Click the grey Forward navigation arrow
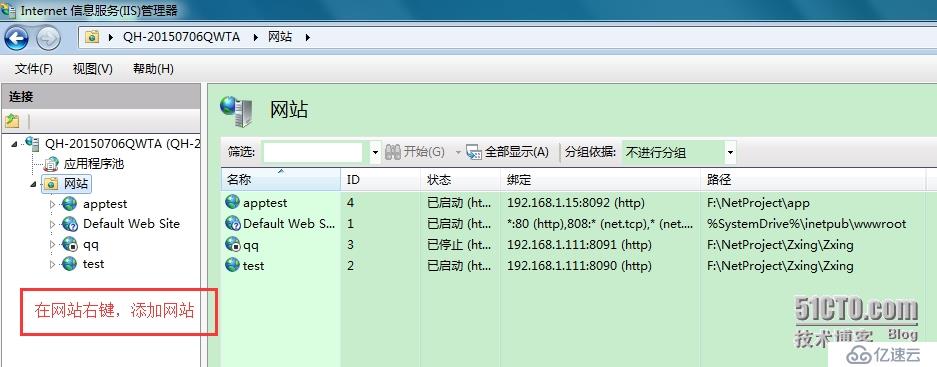Image resolution: width=937 pixels, height=367 pixels. pyautogui.click(x=48, y=39)
